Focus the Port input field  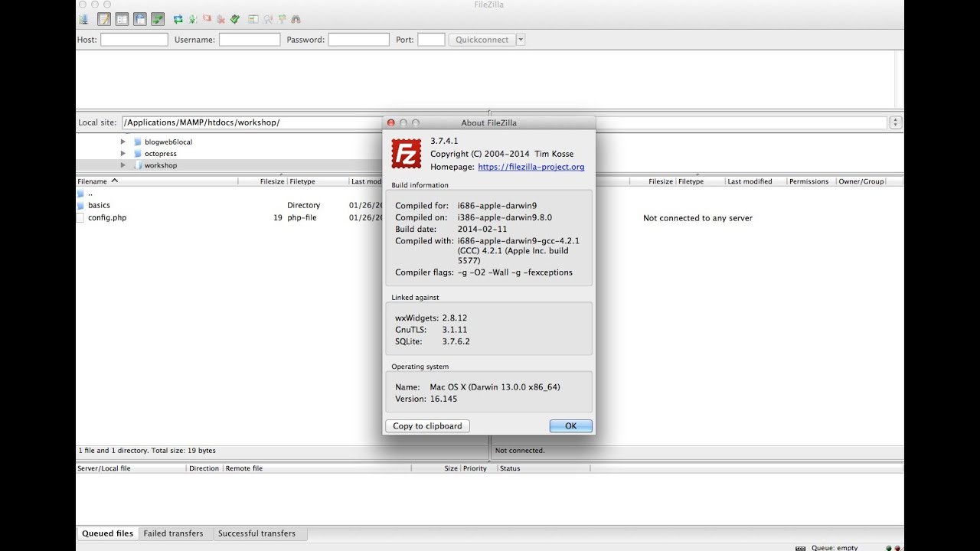coord(431,40)
